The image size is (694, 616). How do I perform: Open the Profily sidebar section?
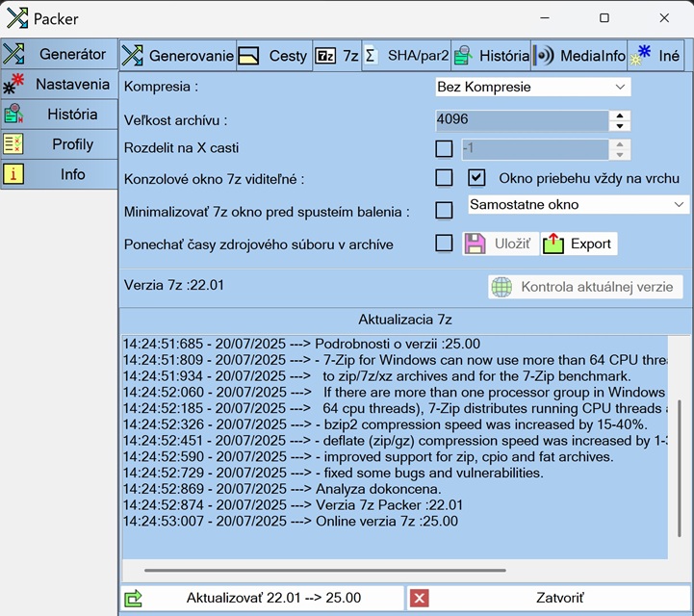point(60,144)
